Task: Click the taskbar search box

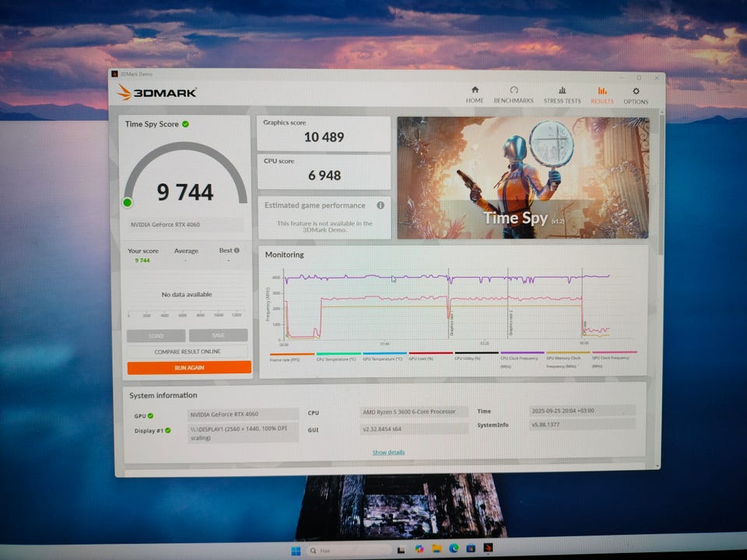Action: click(x=350, y=551)
